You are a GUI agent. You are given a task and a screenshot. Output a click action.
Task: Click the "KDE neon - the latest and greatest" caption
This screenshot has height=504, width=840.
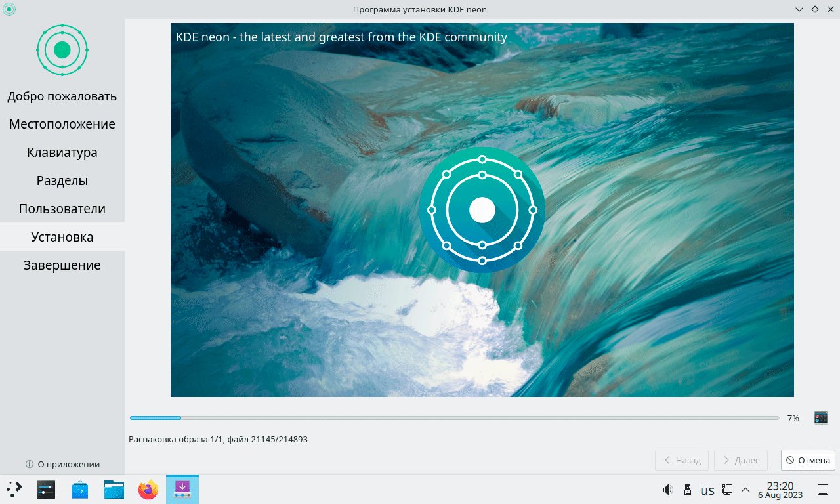coord(341,37)
